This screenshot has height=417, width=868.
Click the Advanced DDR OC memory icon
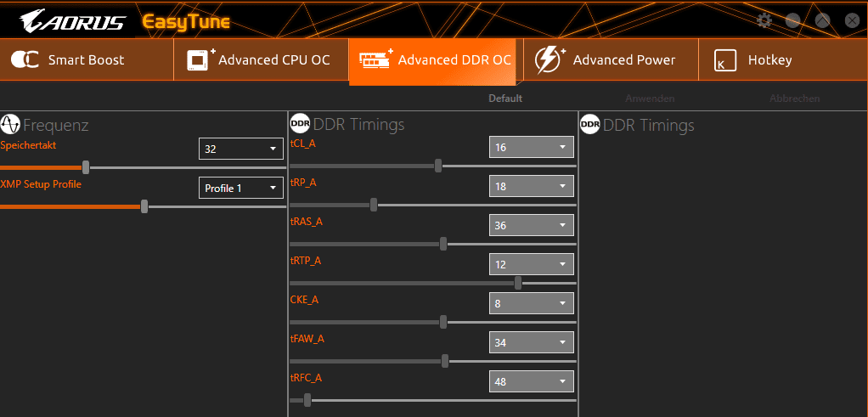[x=375, y=59]
